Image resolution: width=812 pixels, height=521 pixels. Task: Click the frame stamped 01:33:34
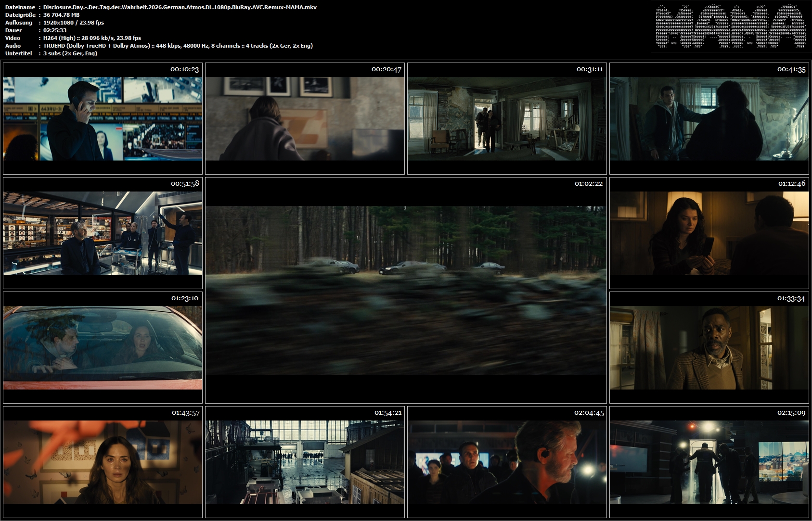[709, 347]
